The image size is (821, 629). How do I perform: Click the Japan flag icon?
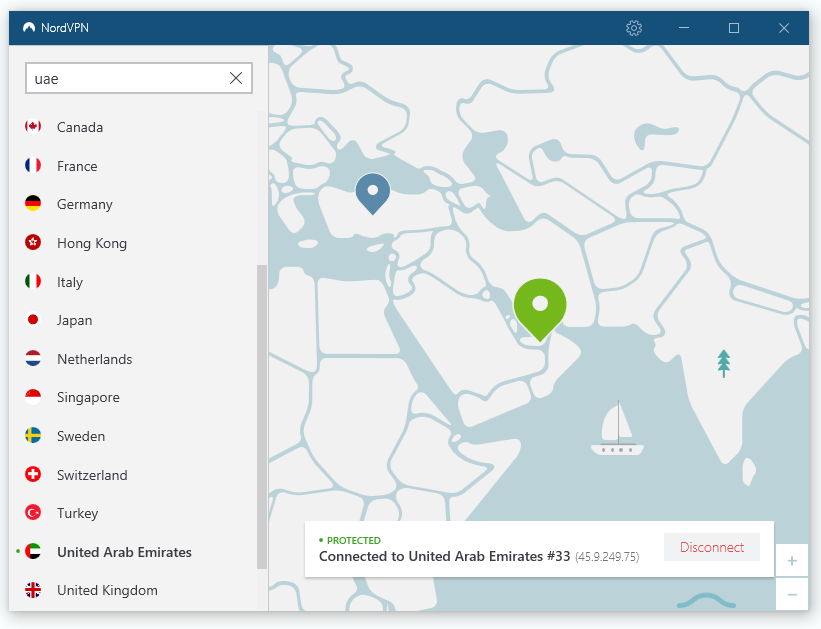click(31, 320)
